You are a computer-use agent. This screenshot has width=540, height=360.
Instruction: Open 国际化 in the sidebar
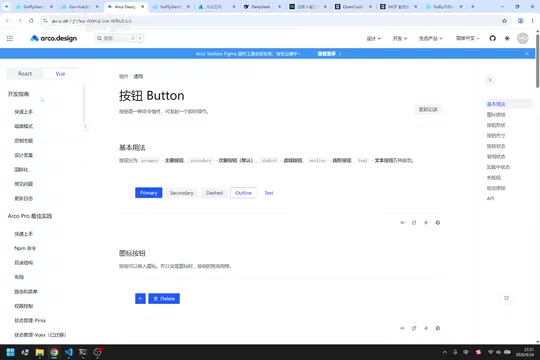[21, 169]
